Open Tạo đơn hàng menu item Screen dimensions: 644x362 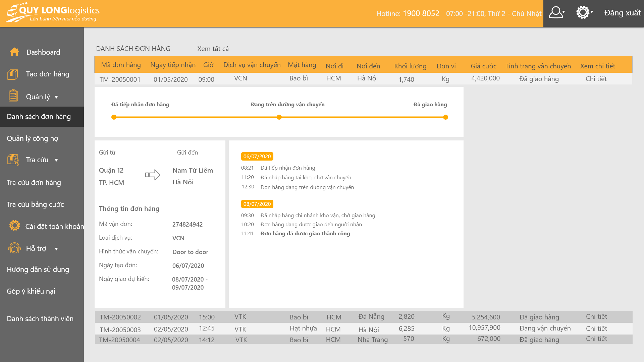[48, 74]
